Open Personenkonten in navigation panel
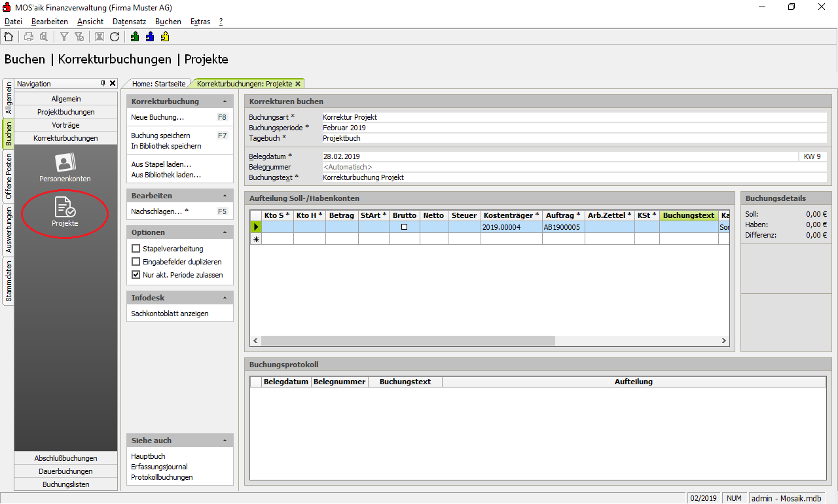 (64, 168)
